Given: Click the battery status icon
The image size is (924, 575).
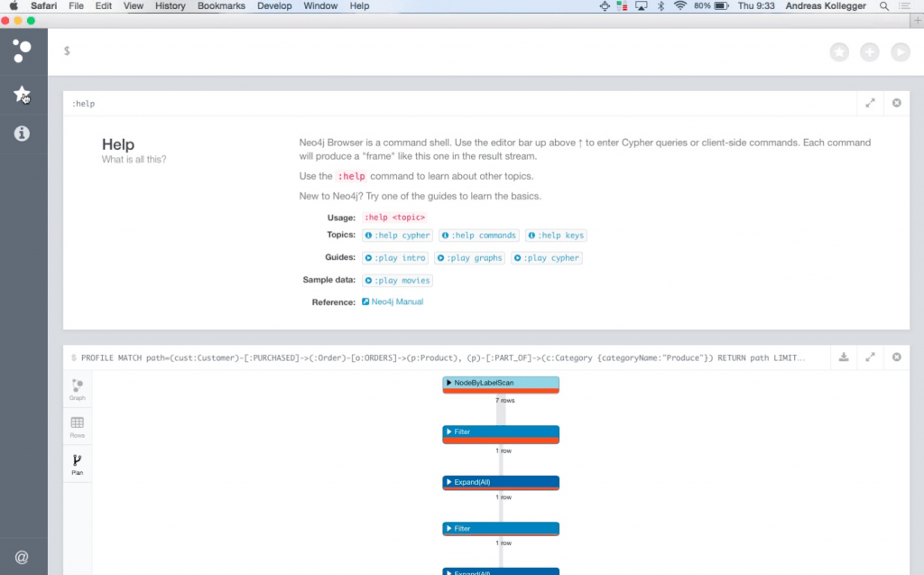Looking at the screenshot, I should pos(722,6).
